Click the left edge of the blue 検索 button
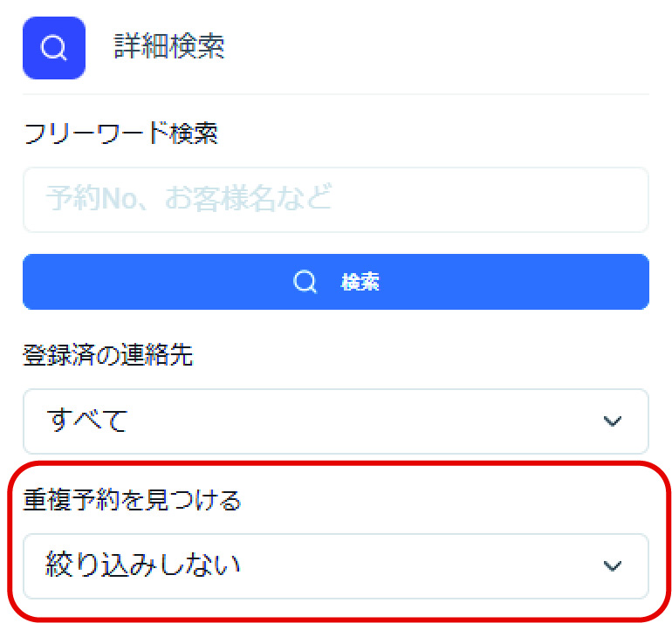 39,282
